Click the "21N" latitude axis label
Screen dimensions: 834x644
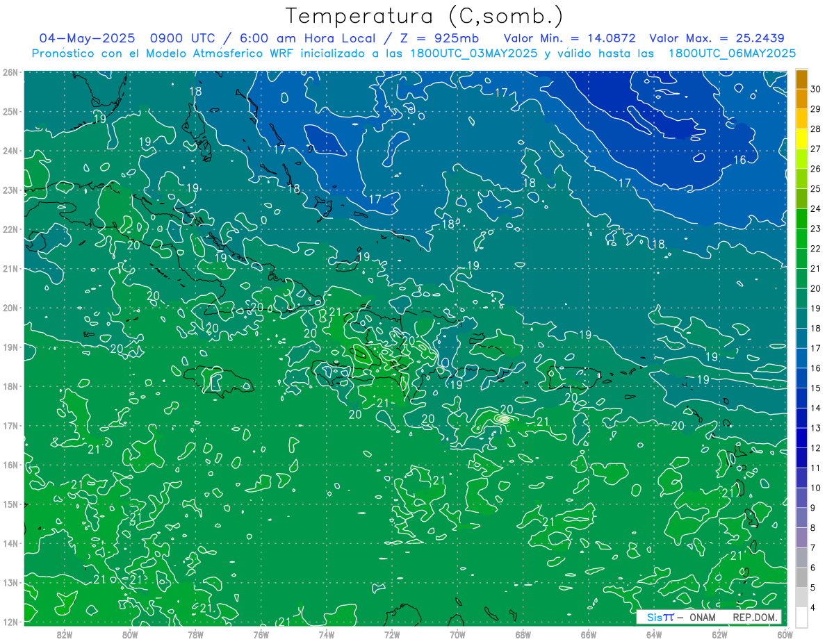pos(10,268)
